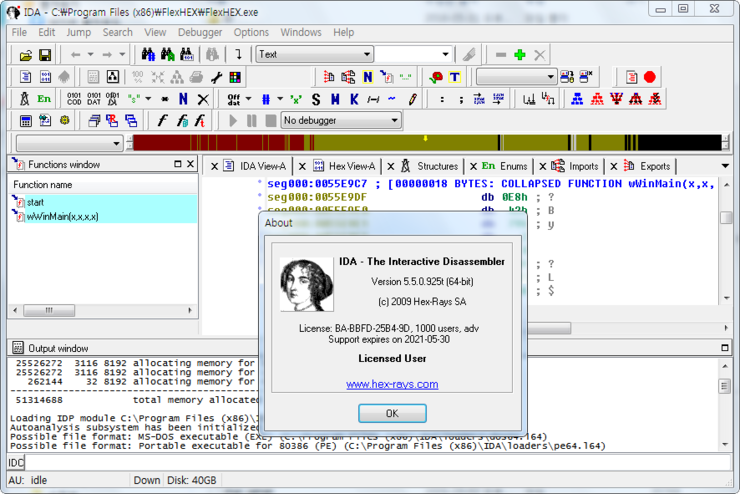Click the blue K stack variable icon
The image size is (740, 494).
coord(354,99)
